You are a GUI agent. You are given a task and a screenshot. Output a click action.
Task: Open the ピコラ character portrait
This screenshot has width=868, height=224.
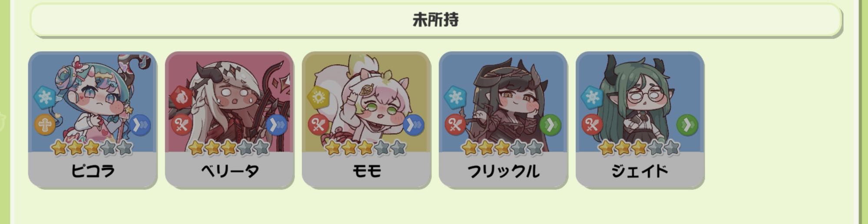click(93, 102)
